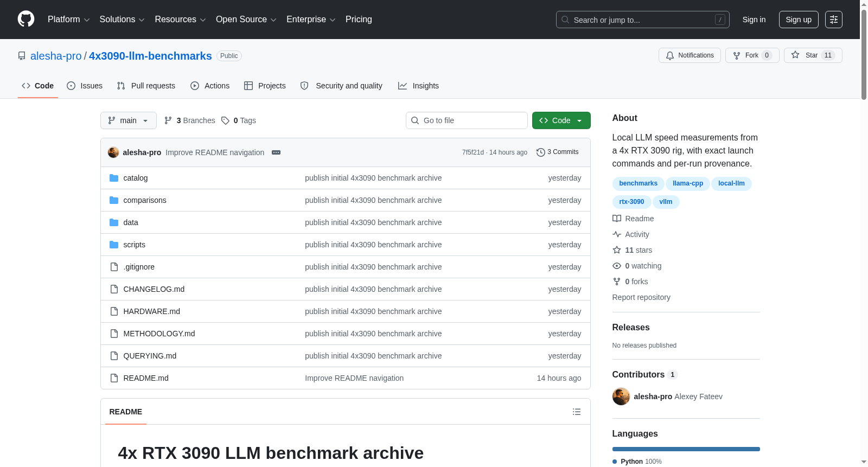Open the Pull requests tab
Image resolution: width=868 pixels, height=467 pixels.
[x=146, y=86]
